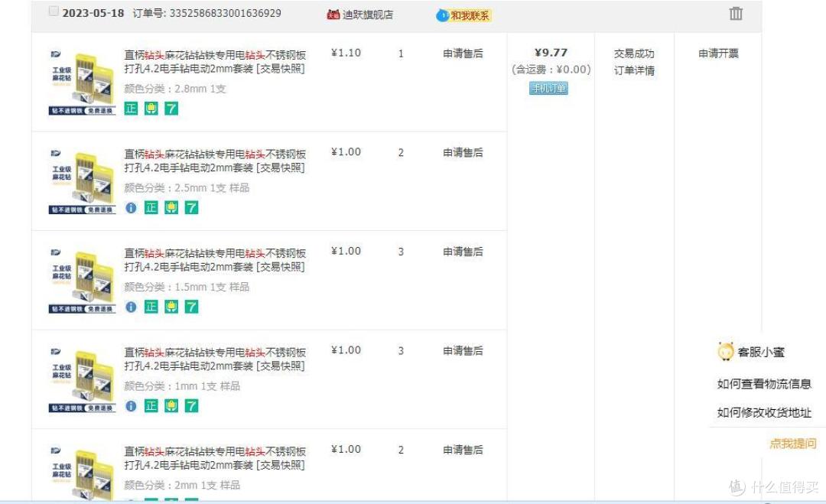Image resolution: width=826 pixels, height=504 pixels.
Task: Open the product title of the 2.5mm item
Action: click(x=215, y=161)
